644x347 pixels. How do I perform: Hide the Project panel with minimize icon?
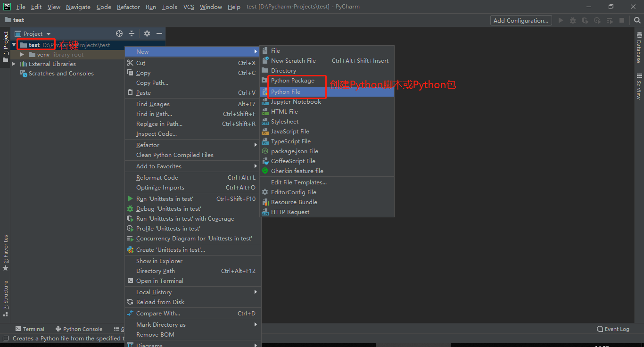[159, 33]
